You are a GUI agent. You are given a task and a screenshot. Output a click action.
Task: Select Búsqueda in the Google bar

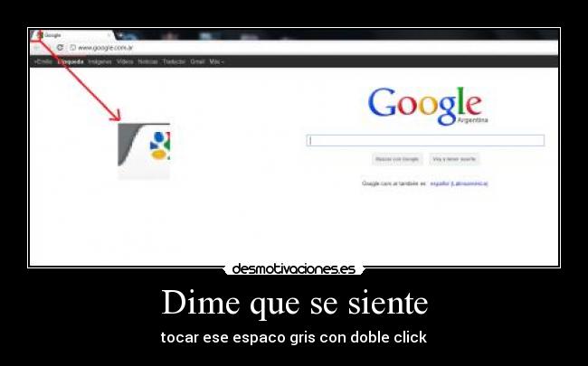click(71, 61)
